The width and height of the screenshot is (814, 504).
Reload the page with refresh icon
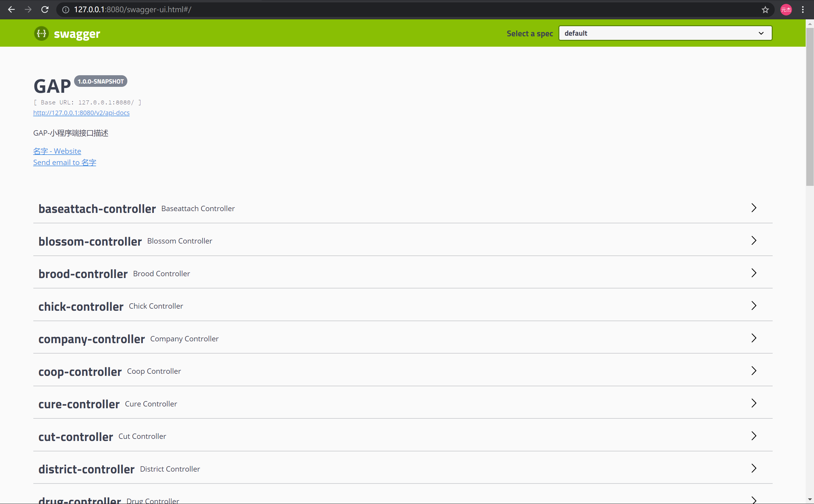point(45,10)
